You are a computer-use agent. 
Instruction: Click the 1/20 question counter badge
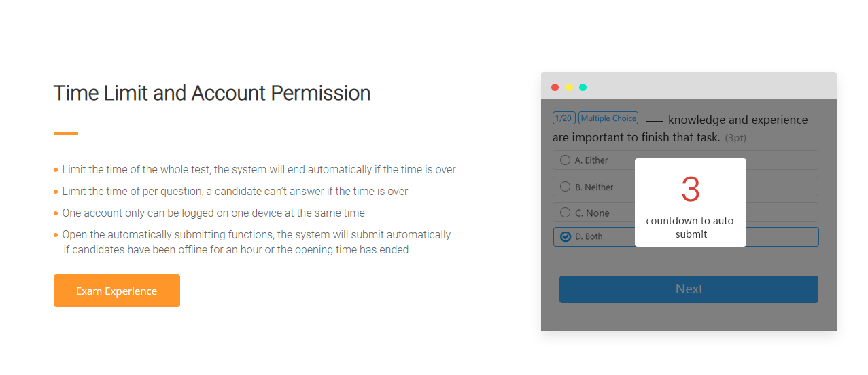[563, 118]
